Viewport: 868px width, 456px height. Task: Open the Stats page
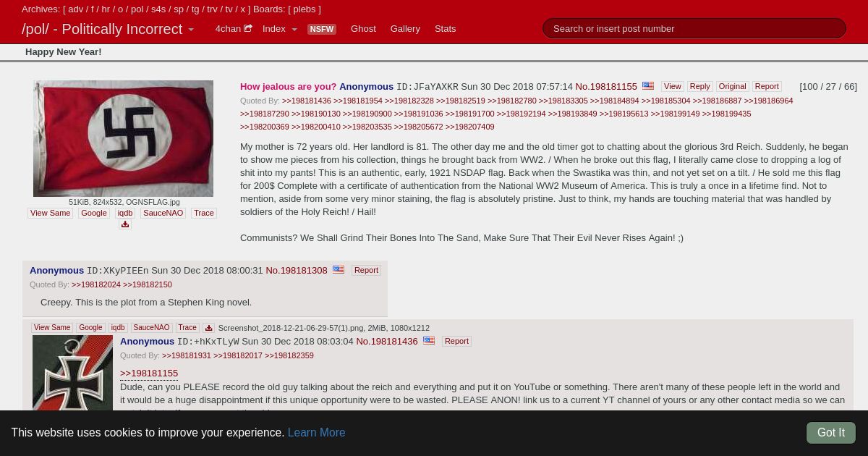tap(446, 28)
